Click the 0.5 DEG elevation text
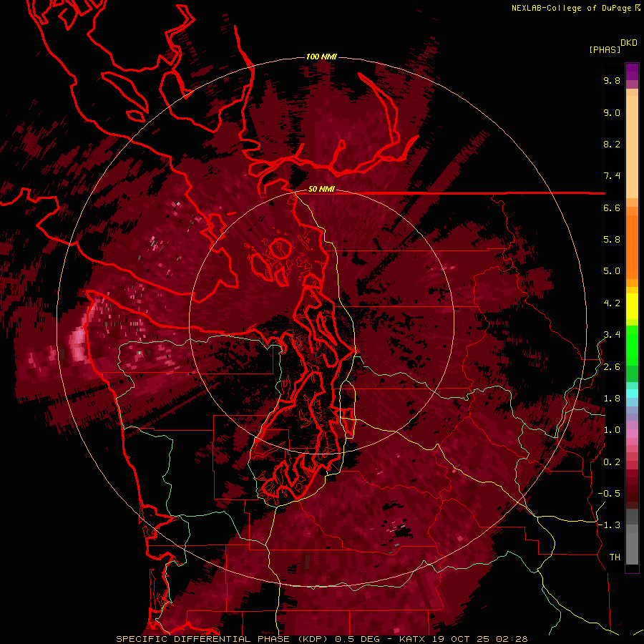This screenshot has height=644, width=644. pyautogui.click(x=356, y=639)
